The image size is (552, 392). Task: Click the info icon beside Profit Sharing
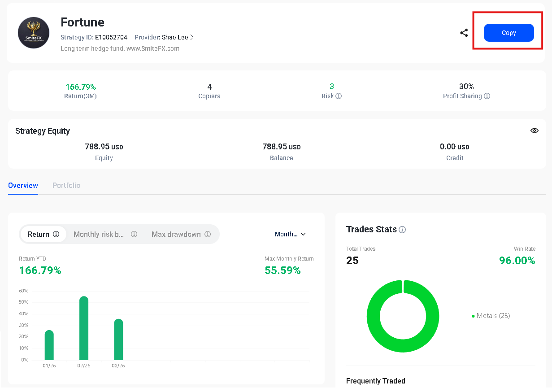tap(487, 96)
